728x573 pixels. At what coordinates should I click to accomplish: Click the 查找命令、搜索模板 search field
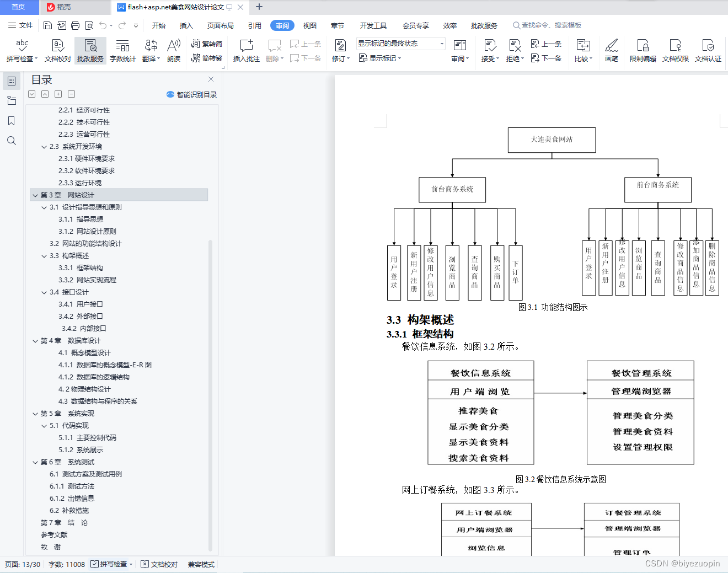point(548,25)
